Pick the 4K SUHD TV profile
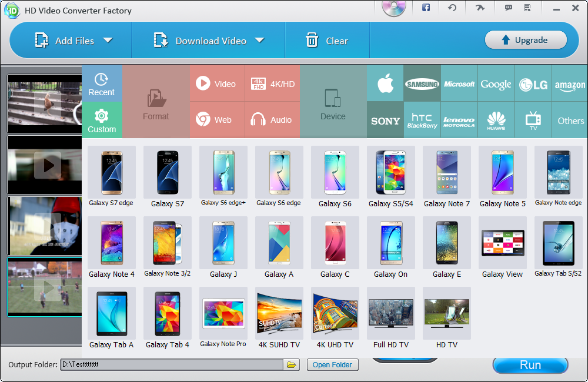588x382 pixels. pos(279,318)
